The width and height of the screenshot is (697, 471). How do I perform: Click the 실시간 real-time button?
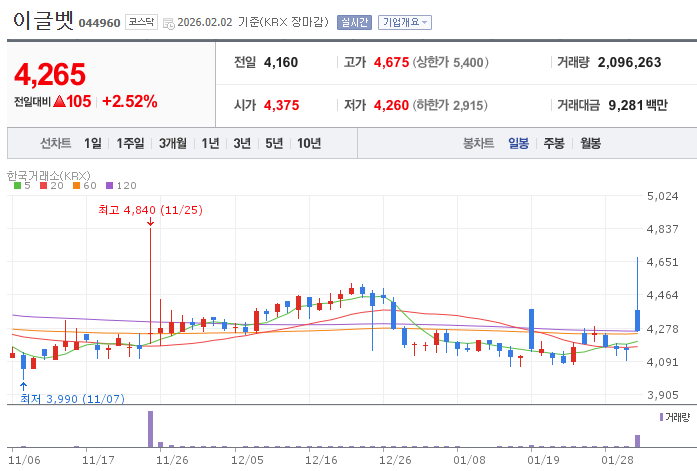coord(354,22)
